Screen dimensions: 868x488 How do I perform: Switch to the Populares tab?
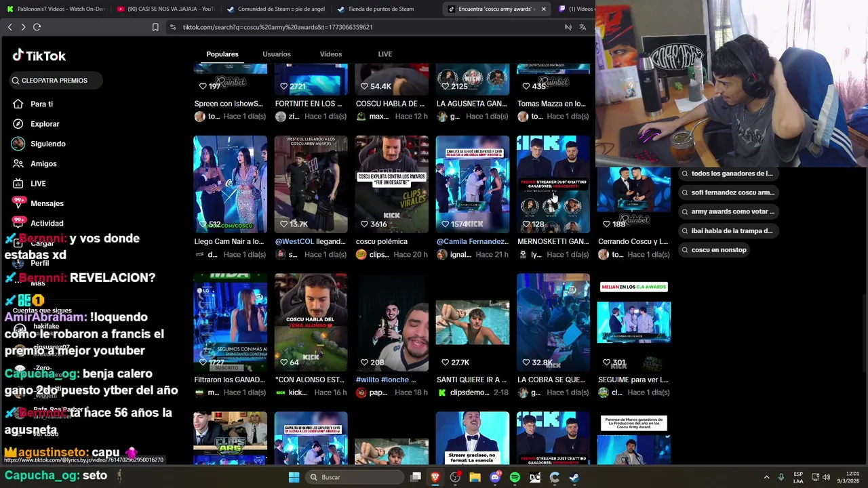(x=222, y=54)
